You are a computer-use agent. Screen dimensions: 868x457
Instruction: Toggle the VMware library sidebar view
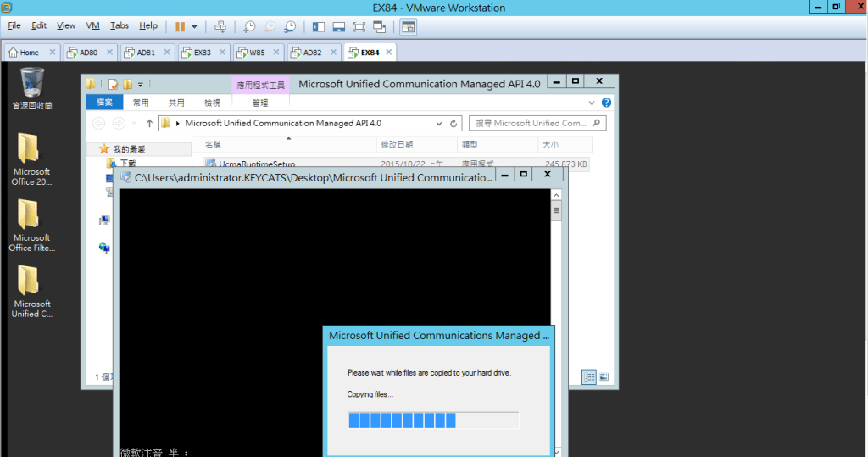(319, 26)
